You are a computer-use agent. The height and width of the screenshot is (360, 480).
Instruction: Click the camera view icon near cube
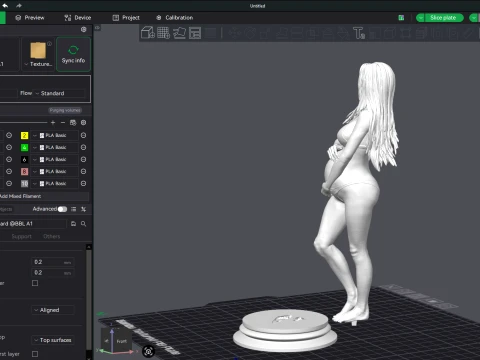tap(148, 351)
